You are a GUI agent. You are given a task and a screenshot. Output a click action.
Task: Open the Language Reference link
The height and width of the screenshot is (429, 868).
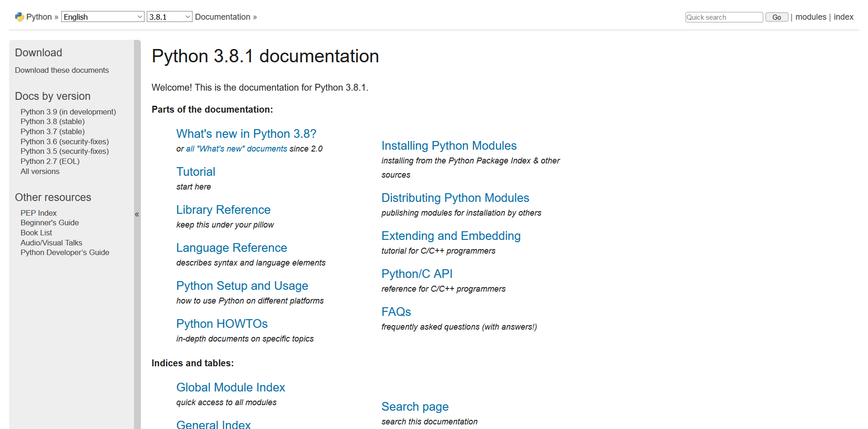click(x=231, y=248)
